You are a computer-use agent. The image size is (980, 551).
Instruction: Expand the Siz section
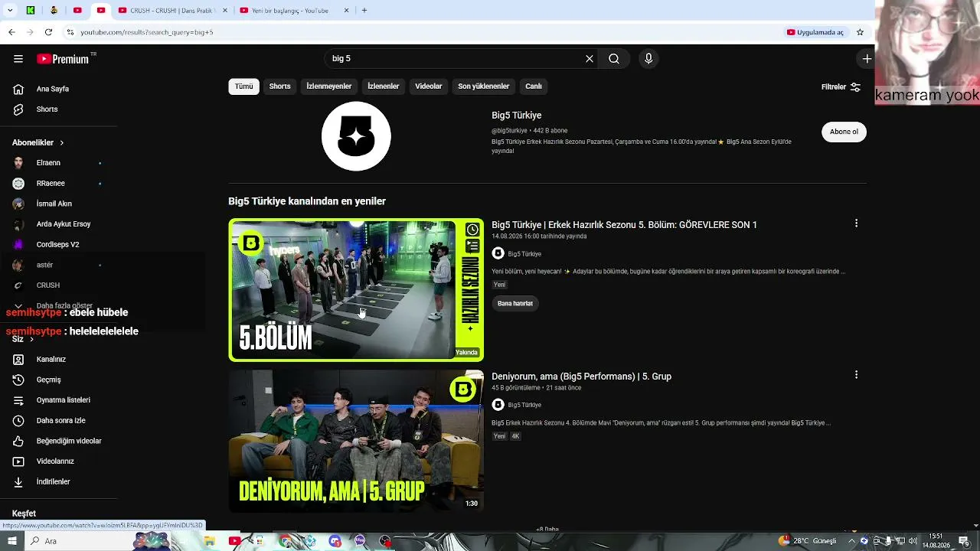pos(23,339)
